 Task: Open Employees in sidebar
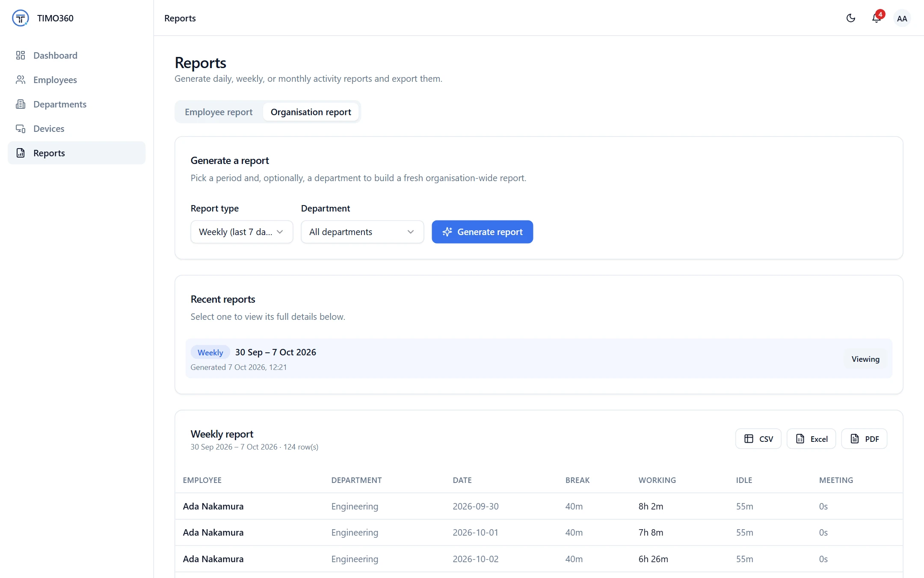77,80
